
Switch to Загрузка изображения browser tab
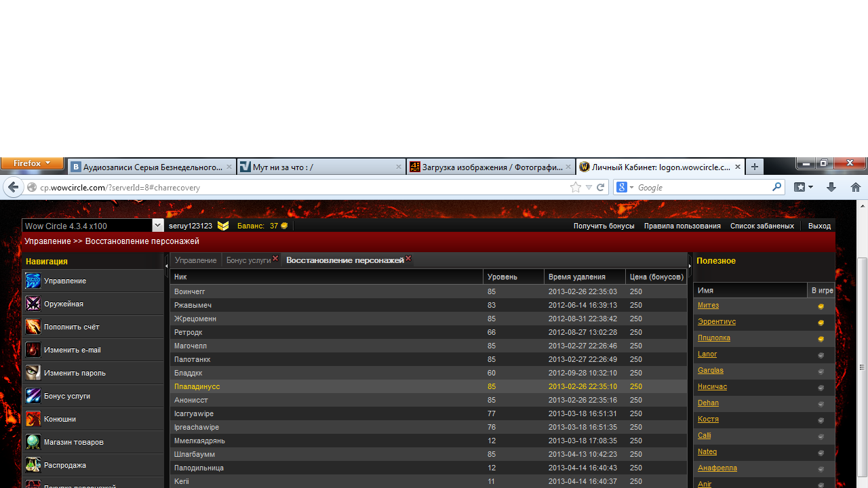tap(491, 167)
